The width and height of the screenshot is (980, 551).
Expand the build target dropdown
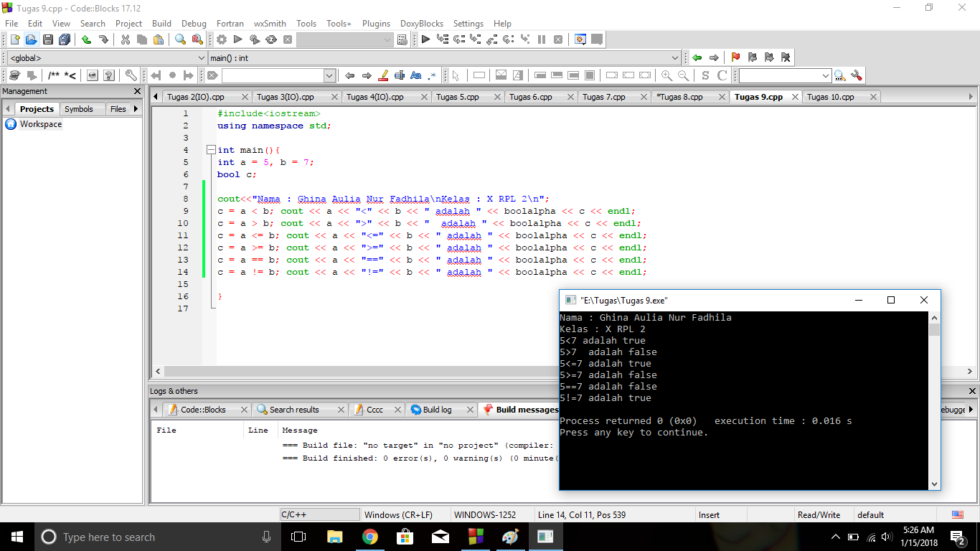[387, 40]
